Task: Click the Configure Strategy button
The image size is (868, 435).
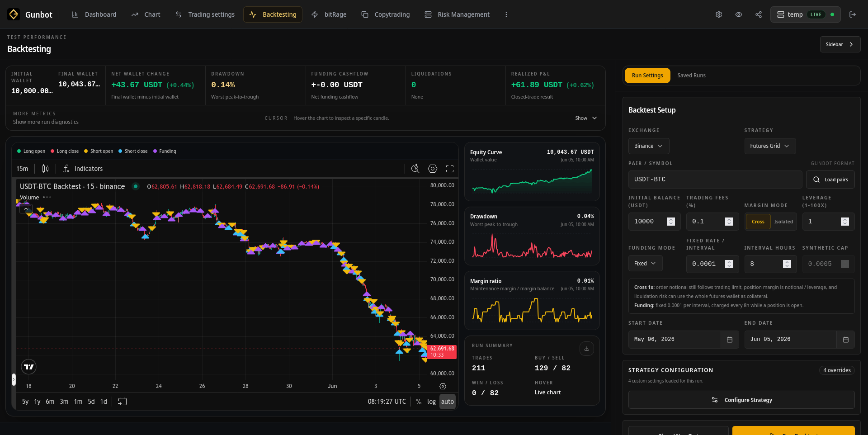Action: [x=741, y=400]
